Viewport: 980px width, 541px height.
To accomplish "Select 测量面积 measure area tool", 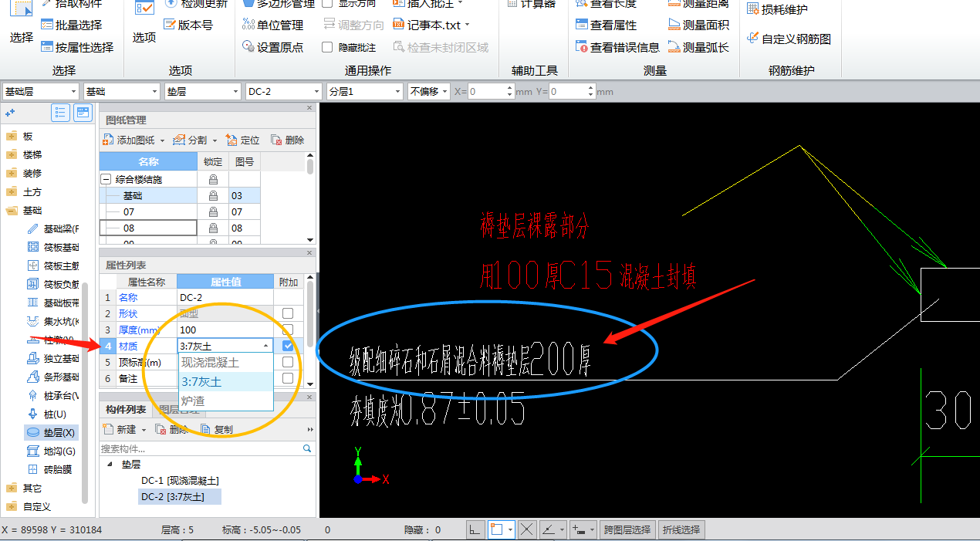I will 698,25.
